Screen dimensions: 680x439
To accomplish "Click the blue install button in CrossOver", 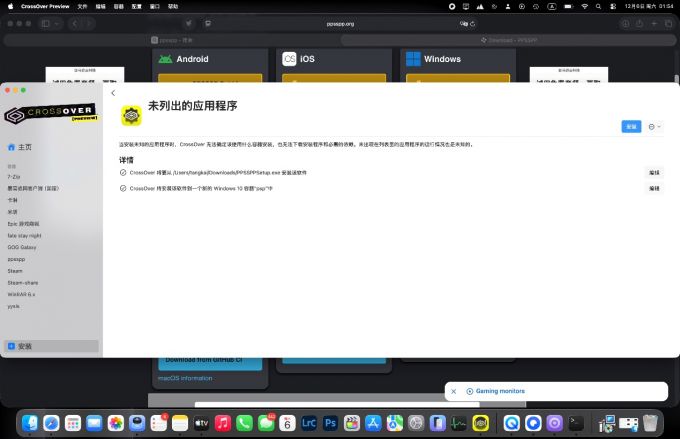I will pos(631,127).
